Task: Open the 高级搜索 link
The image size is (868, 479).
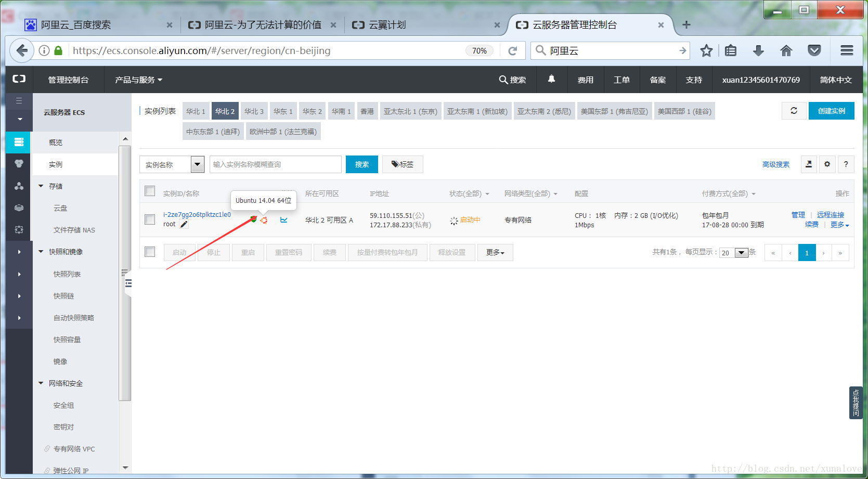Action: (775, 164)
